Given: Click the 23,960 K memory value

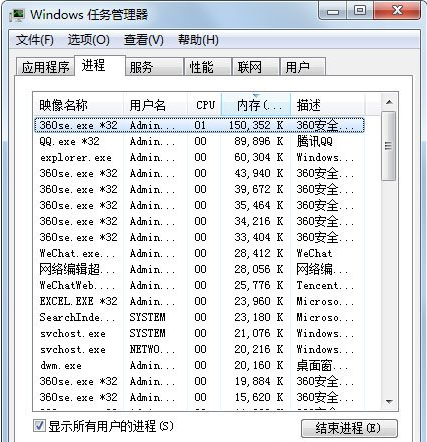Looking at the screenshot, I should [x=259, y=301].
